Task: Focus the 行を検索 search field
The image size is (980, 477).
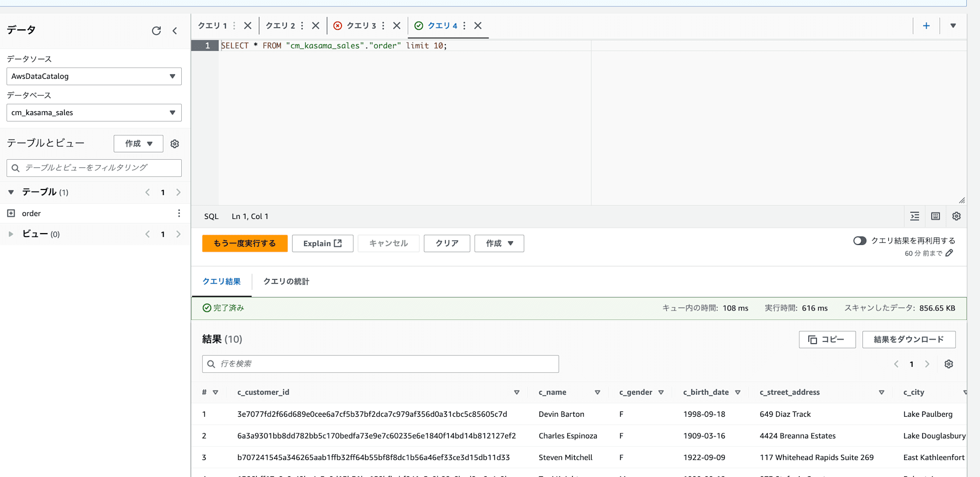Action: [380, 364]
